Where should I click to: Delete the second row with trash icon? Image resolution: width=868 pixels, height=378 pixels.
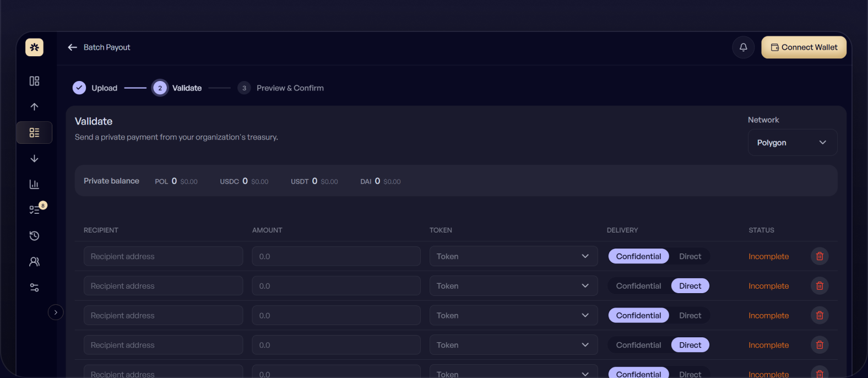tap(820, 286)
